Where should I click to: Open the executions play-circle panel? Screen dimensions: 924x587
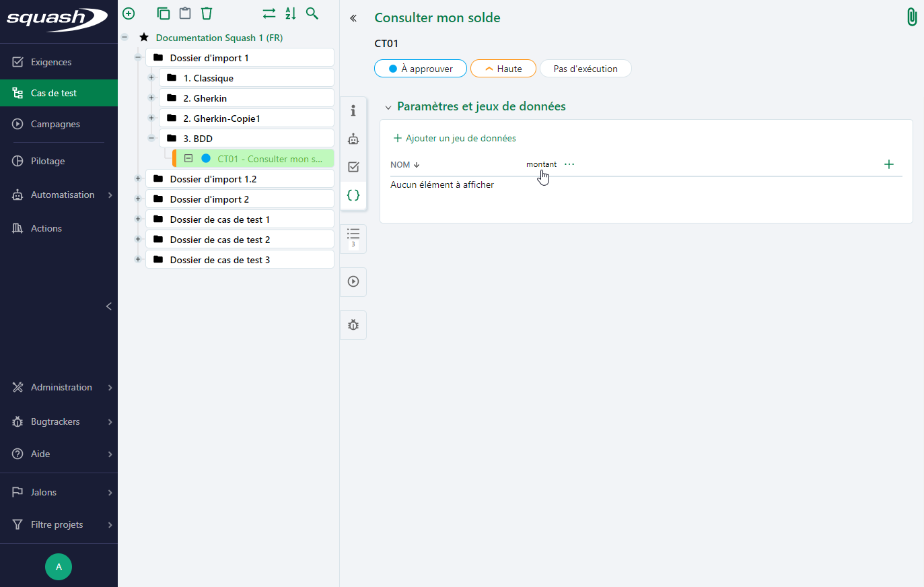[x=353, y=281]
